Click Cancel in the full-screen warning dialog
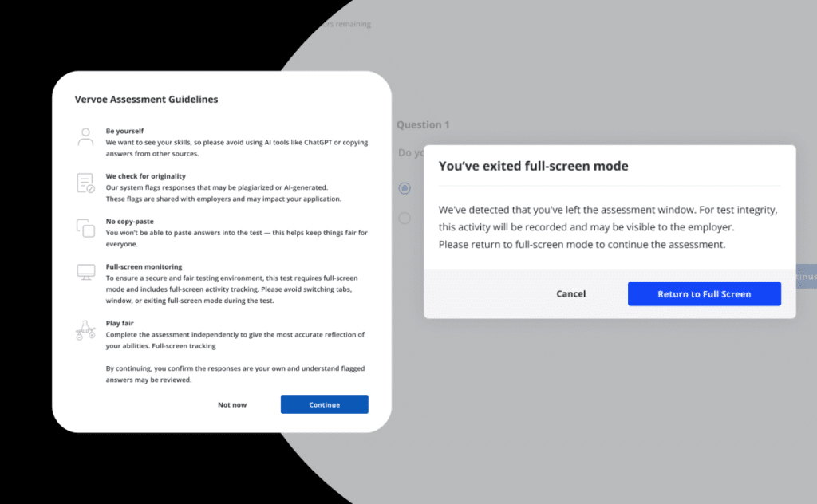This screenshot has height=504, width=817. 570,293
